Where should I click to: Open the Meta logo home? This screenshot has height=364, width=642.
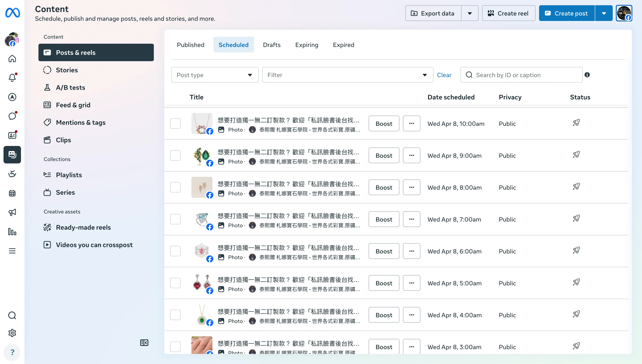pyautogui.click(x=12, y=13)
